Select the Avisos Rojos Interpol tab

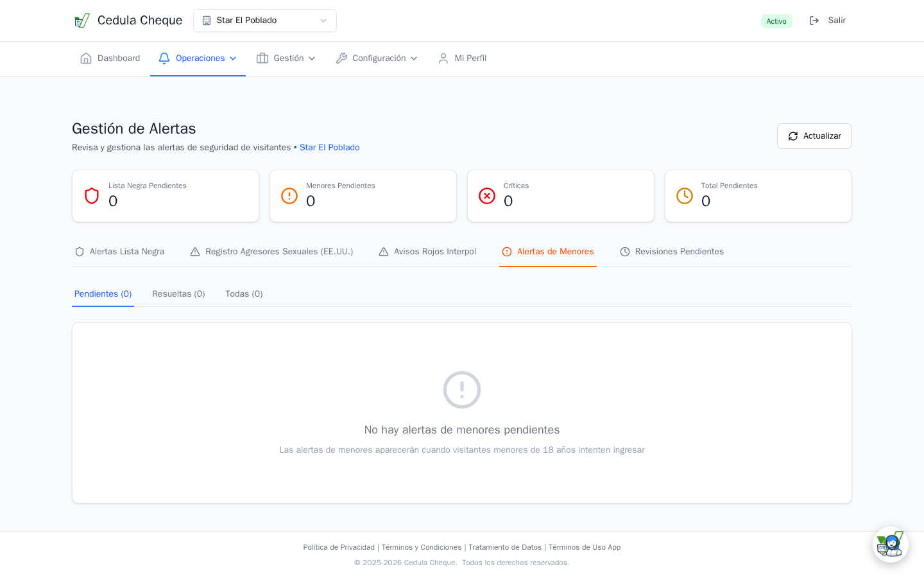pos(427,252)
